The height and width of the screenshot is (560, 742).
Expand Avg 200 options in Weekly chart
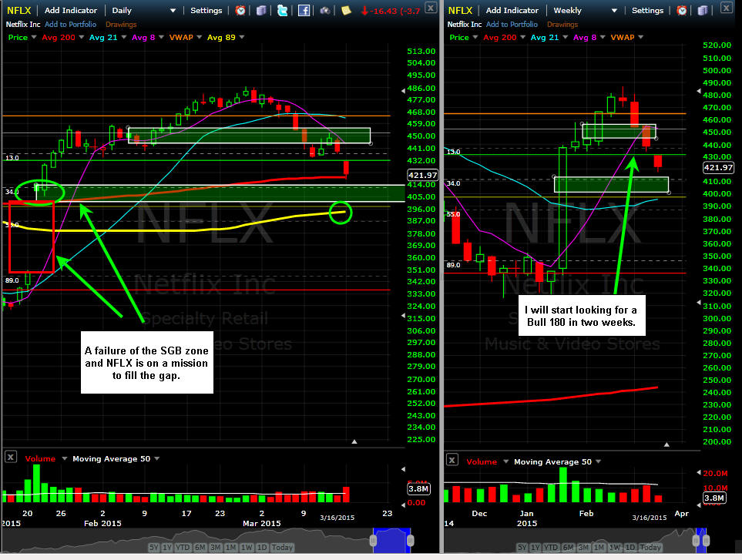(523, 38)
